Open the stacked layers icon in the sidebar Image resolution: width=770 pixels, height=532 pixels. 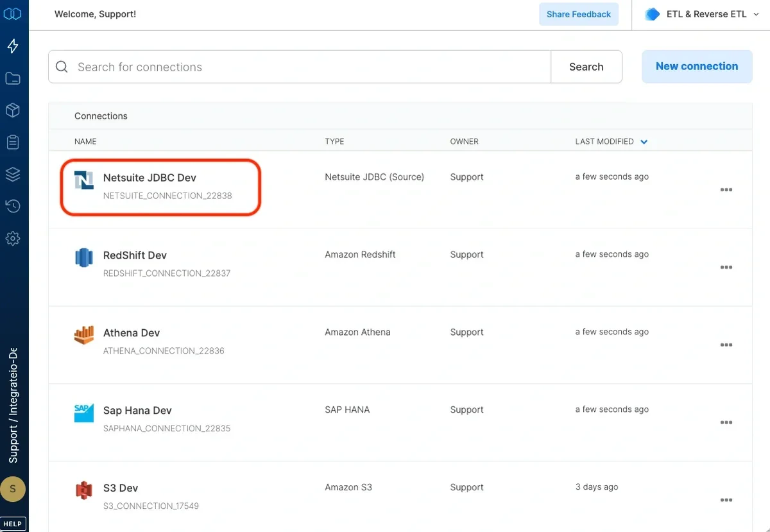(13, 174)
